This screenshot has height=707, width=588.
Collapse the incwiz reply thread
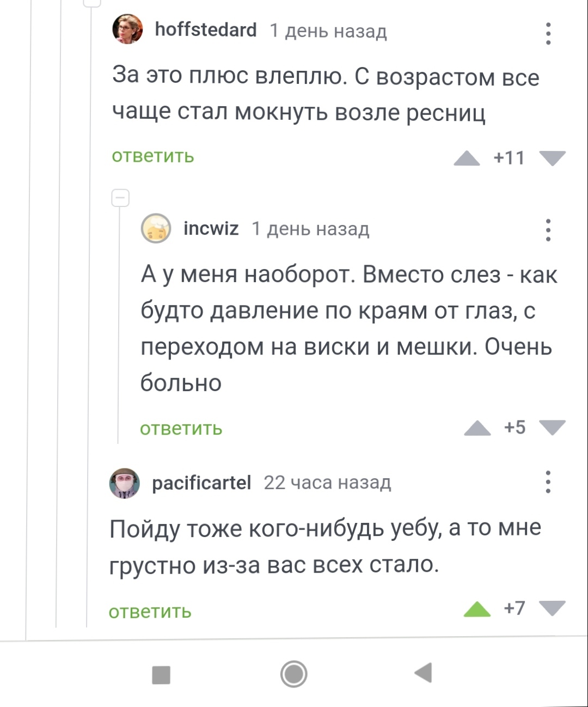click(120, 197)
